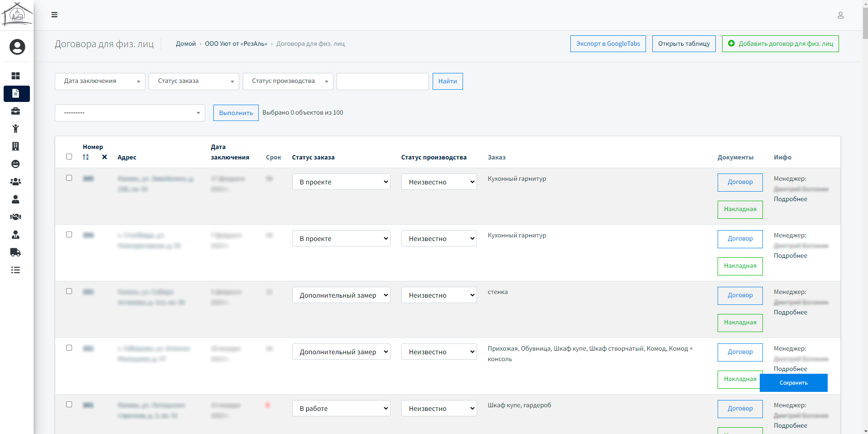Clear sorting with the X icon
This screenshot has width=868, height=434.
[105, 157]
